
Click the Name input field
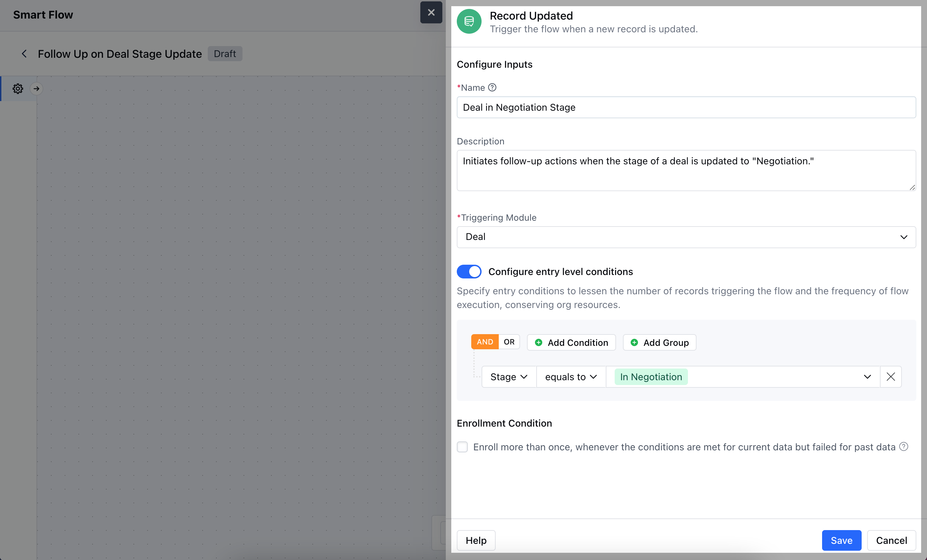(686, 108)
